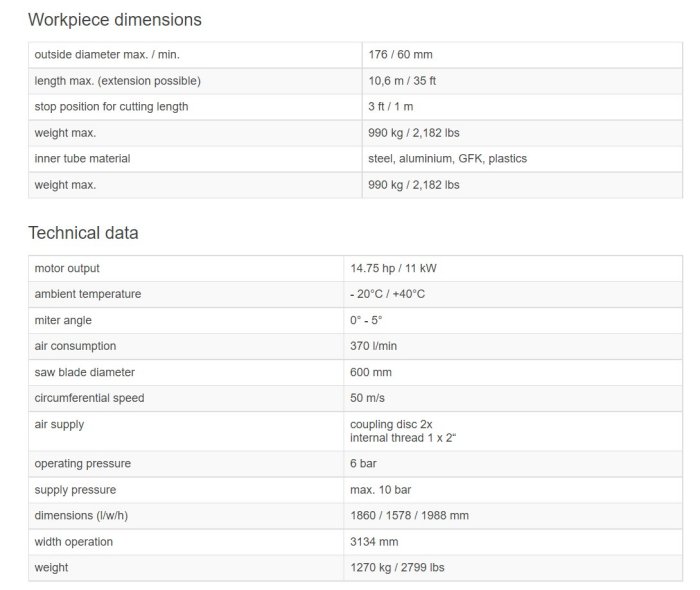
Task: Select the operating pressure 6 bar value
Action: pyautogui.click(x=363, y=464)
